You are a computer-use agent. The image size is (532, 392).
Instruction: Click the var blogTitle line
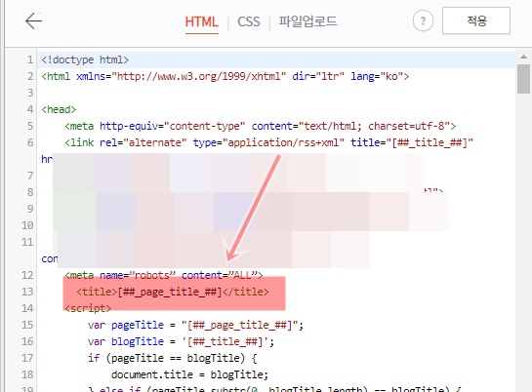(x=181, y=341)
